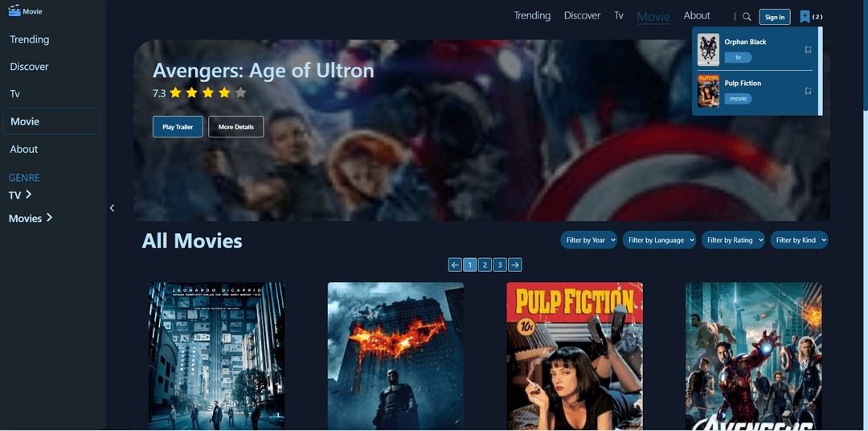Open the Pulp Fiction movie poster

pyautogui.click(x=575, y=355)
